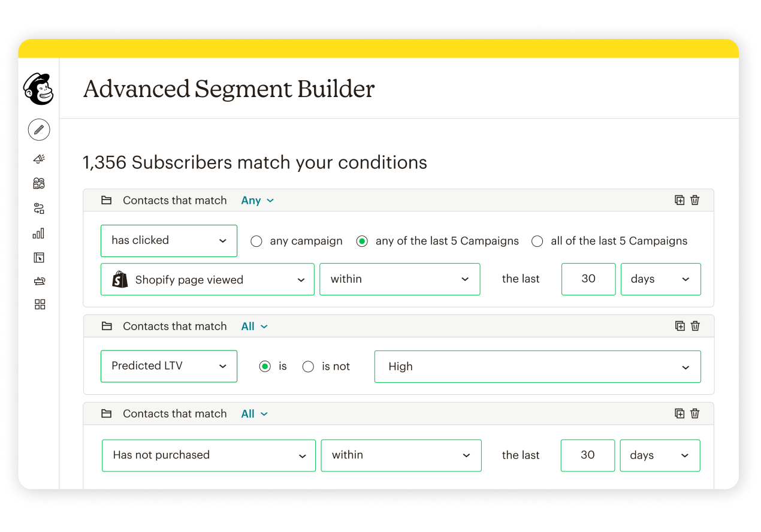Select the 'any campaign' radio button
The image size is (761, 532).
[x=256, y=241]
